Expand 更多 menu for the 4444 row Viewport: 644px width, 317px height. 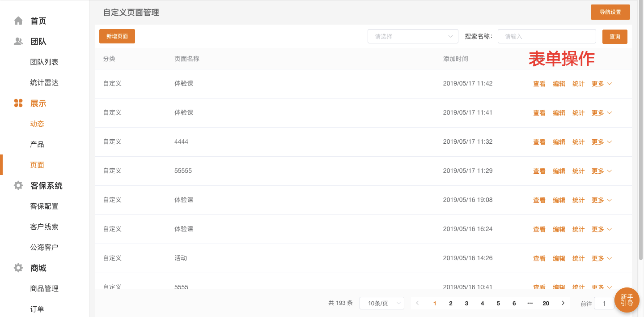(602, 142)
